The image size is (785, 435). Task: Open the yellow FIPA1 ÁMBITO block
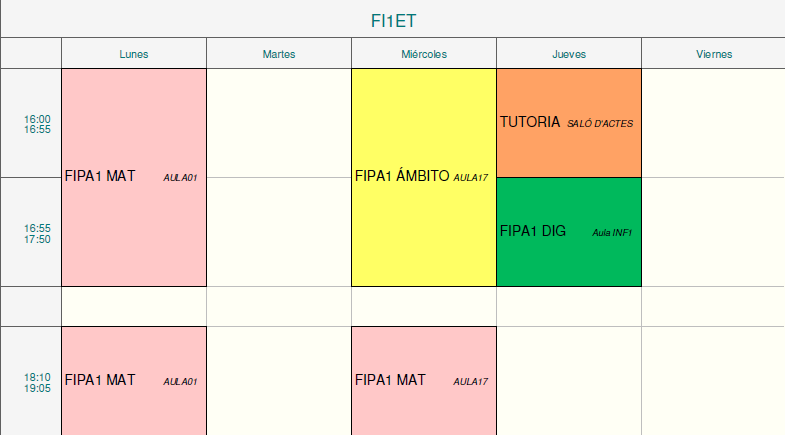[423, 177]
